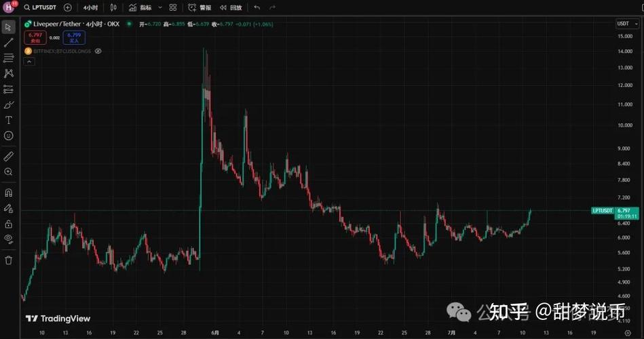Toggle visibility of BITFINEX:BTCUSDLONGS indicator
The image size is (644, 339).
point(98,51)
